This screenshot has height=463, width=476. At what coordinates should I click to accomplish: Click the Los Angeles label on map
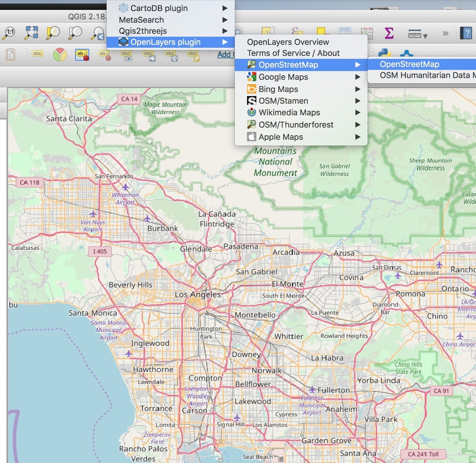tap(198, 295)
